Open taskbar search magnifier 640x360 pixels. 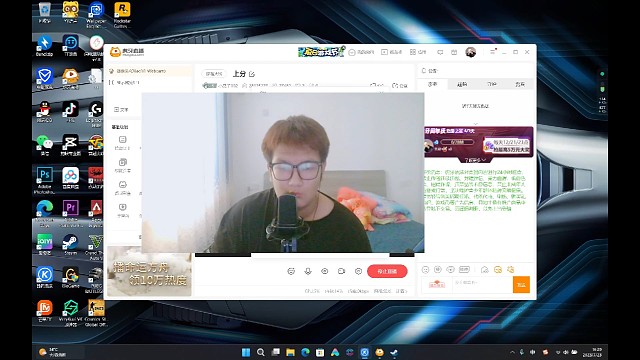tap(260, 352)
